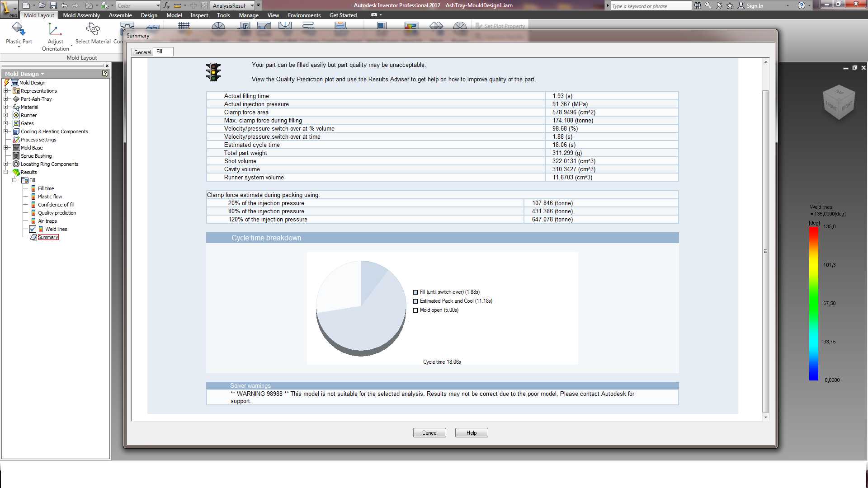Click the key subscription icon
Viewport: 868px width, 488px height.
pos(708,5)
